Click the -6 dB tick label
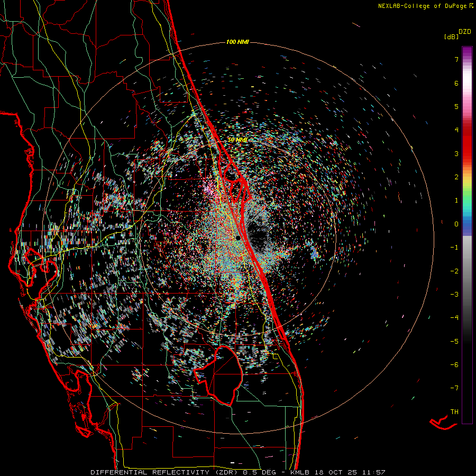 (454, 364)
